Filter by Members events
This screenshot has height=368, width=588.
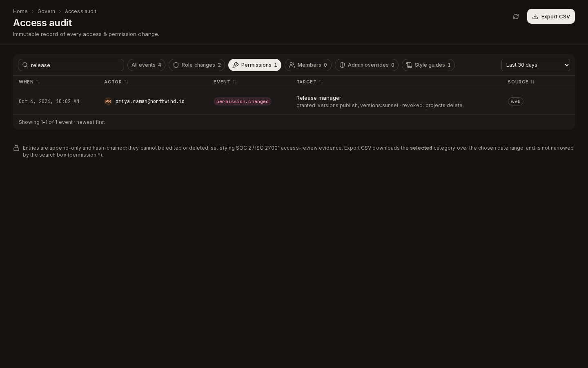pyautogui.click(x=308, y=65)
